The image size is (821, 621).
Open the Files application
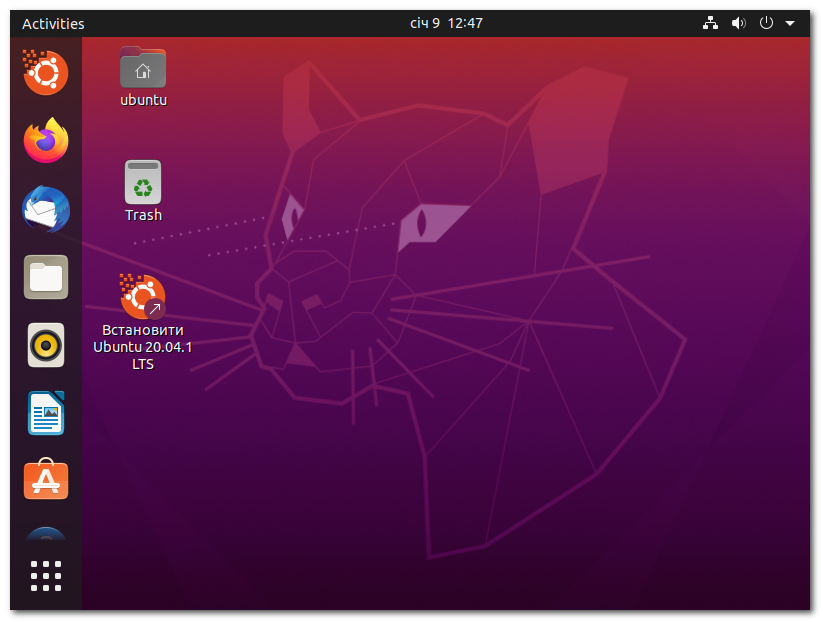45,277
